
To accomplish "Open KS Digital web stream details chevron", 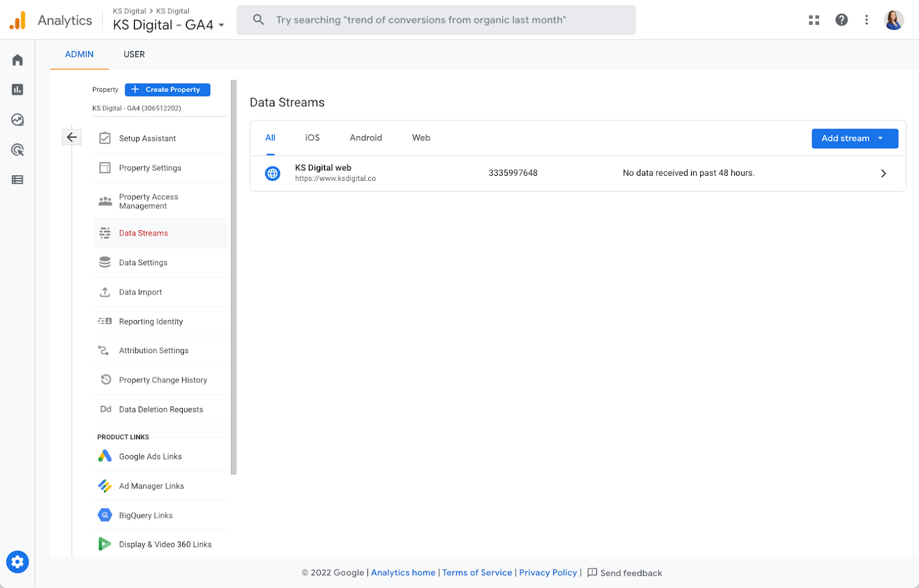I will pyautogui.click(x=883, y=173).
